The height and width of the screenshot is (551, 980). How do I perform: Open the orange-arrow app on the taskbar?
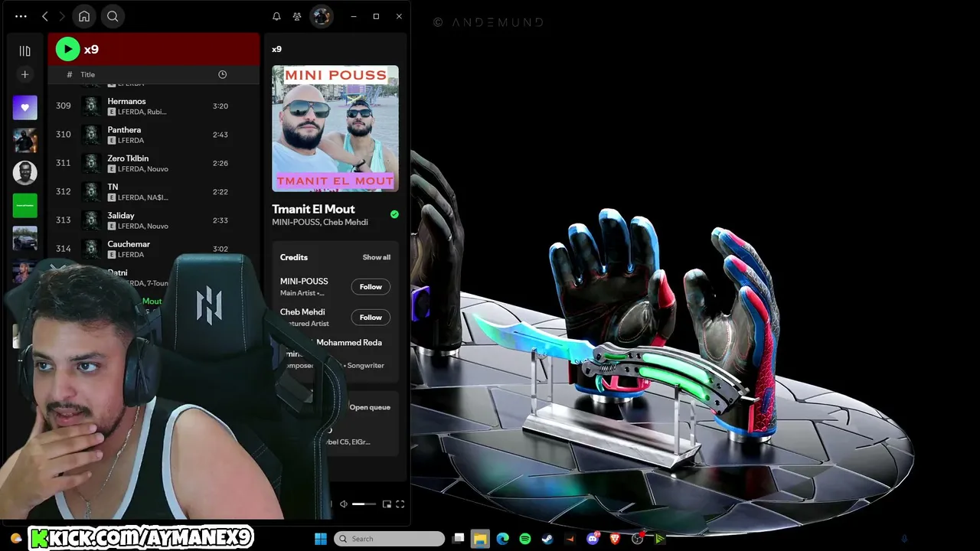tap(570, 539)
